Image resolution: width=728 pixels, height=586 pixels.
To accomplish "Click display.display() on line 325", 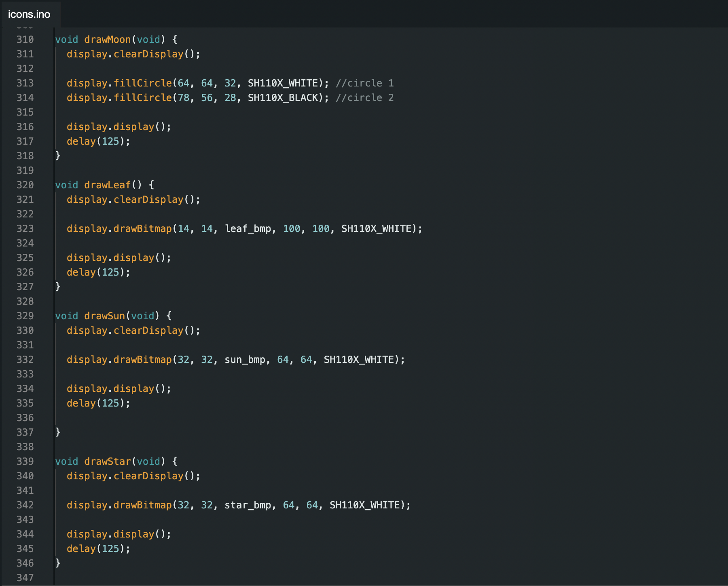I will [119, 258].
